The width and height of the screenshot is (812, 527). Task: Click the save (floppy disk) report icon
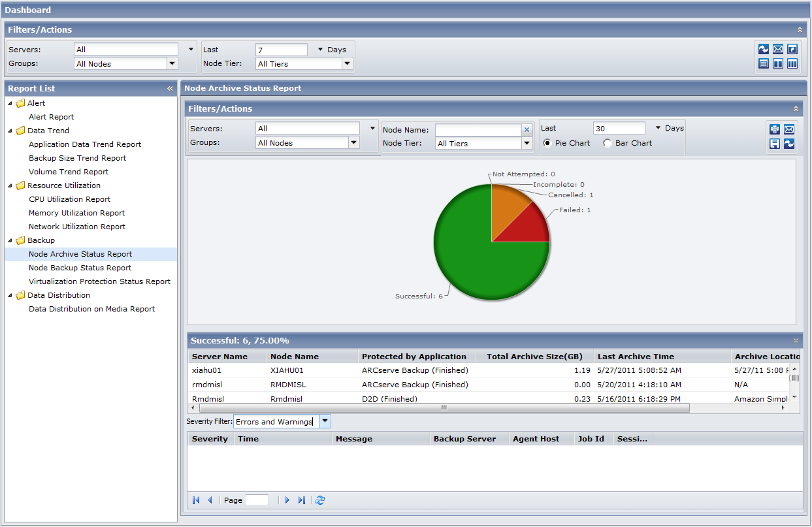[x=775, y=144]
